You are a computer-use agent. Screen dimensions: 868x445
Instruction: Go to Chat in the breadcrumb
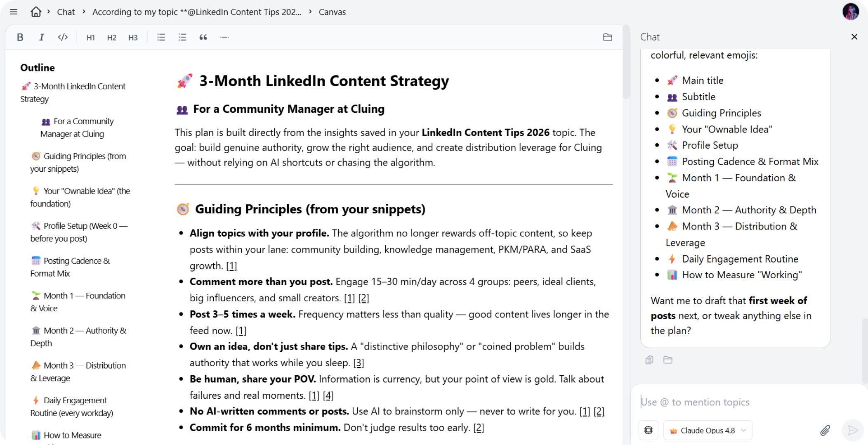tap(66, 12)
